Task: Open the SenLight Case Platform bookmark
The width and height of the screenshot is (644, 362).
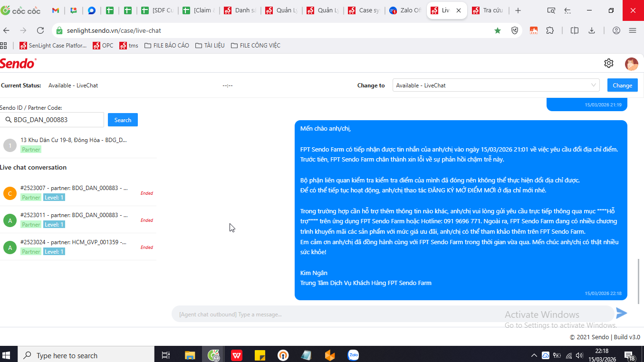Action: coord(53,46)
